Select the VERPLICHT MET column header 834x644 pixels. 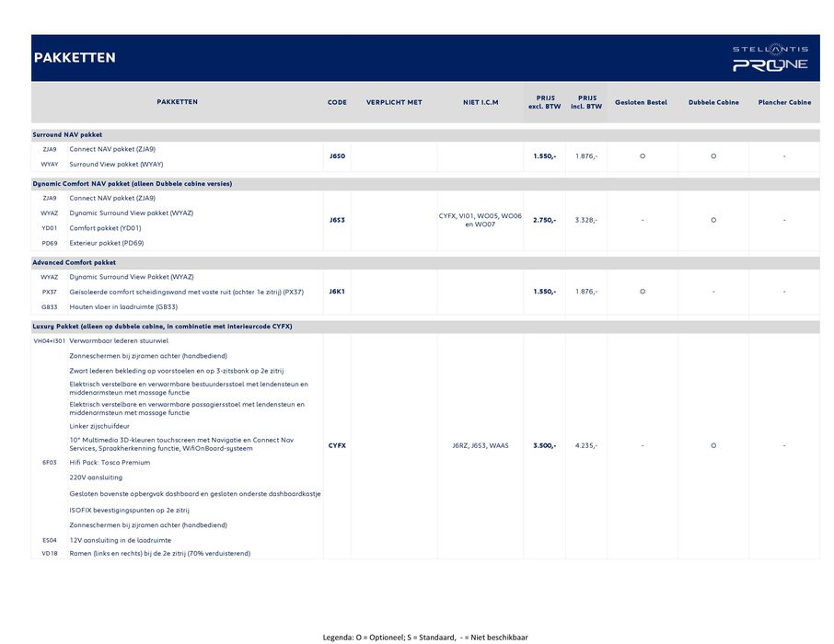(x=394, y=102)
